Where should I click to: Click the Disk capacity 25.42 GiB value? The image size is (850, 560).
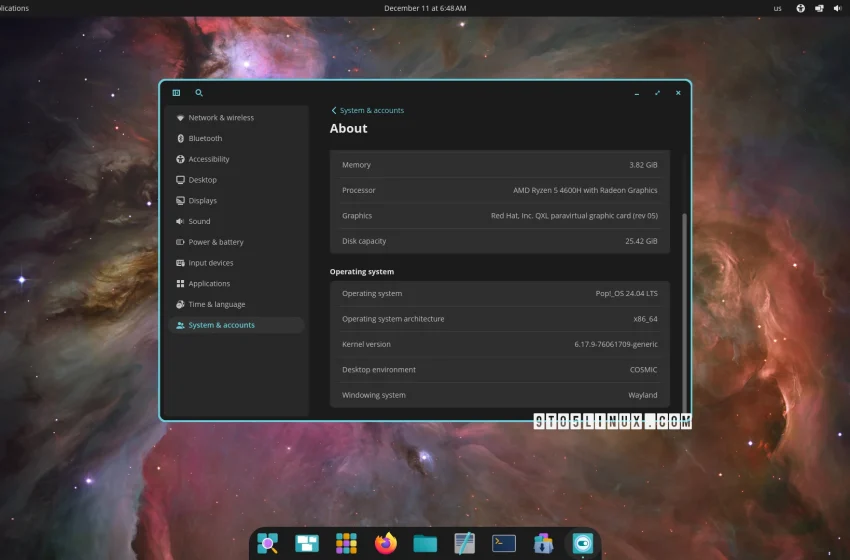[x=641, y=241]
